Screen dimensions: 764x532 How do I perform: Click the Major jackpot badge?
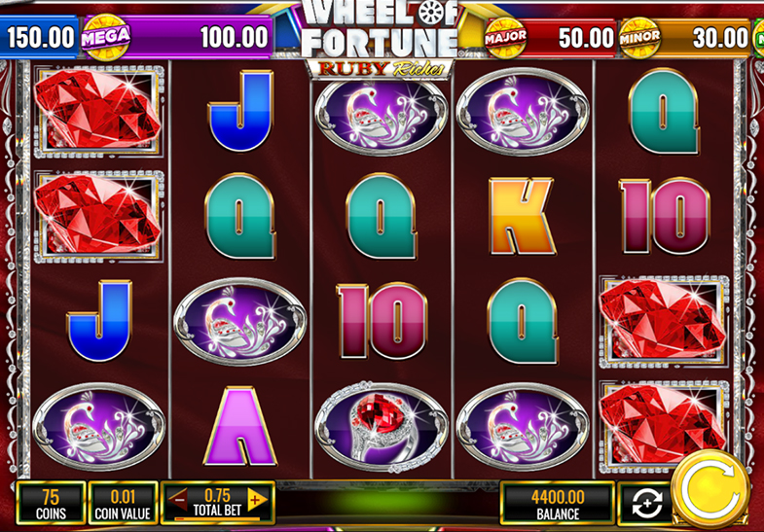506,37
